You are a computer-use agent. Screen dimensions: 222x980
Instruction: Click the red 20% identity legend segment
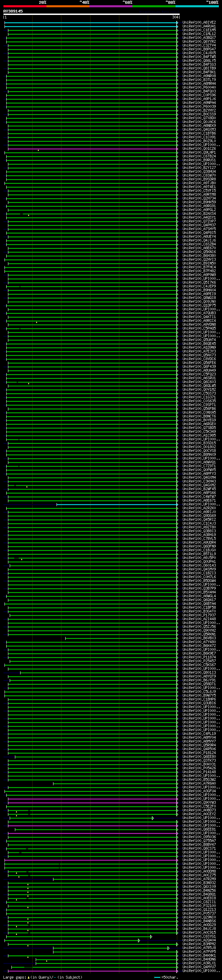pyautogui.click(x=25, y=6)
